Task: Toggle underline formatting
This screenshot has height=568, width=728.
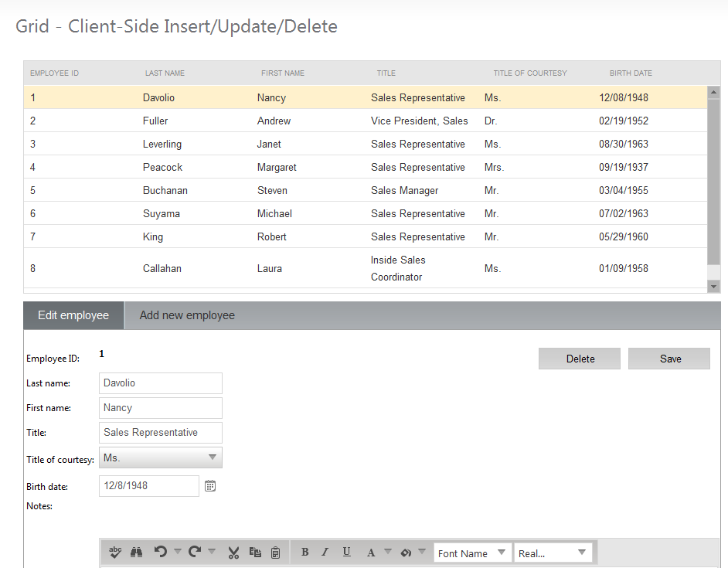Action: (x=346, y=552)
